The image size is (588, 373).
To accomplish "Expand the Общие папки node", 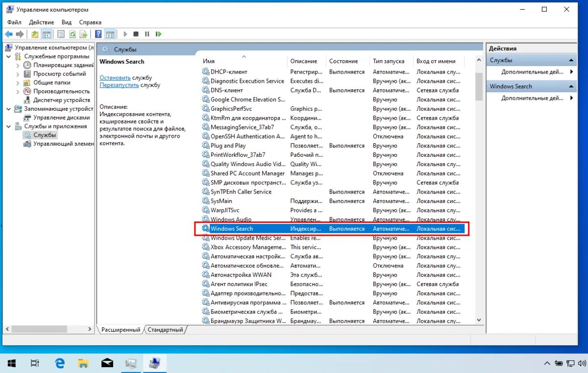I will (18, 83).
